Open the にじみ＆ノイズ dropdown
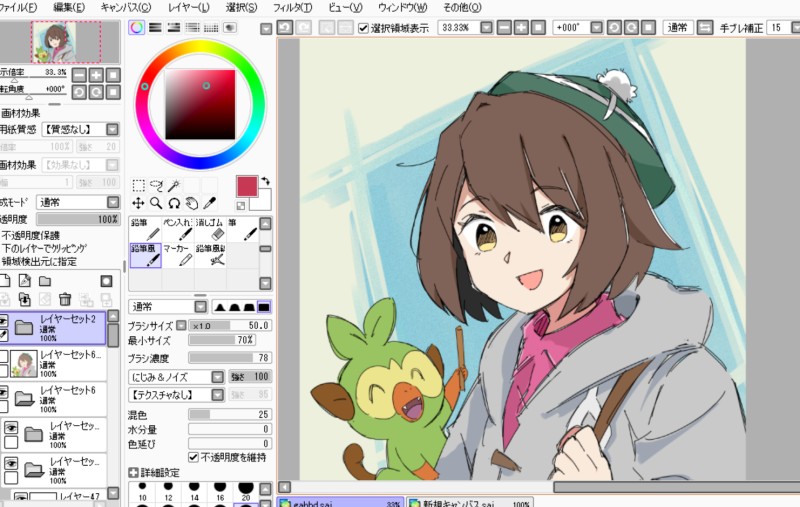This screenshot has height=507, width=800. (218, 376)
